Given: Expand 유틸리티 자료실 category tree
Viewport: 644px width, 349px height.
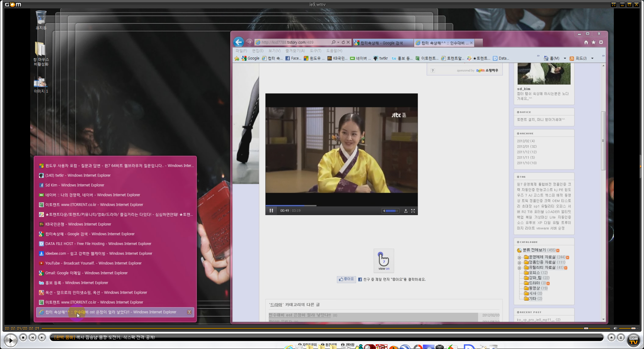Looking at the screenshot, I should pyautogui.click(x=519, y=268).
